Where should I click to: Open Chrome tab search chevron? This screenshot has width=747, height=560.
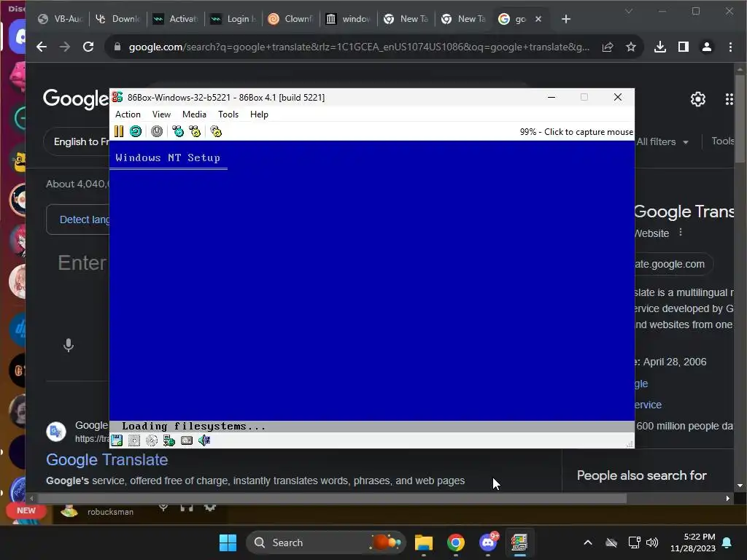pos(629,11)
